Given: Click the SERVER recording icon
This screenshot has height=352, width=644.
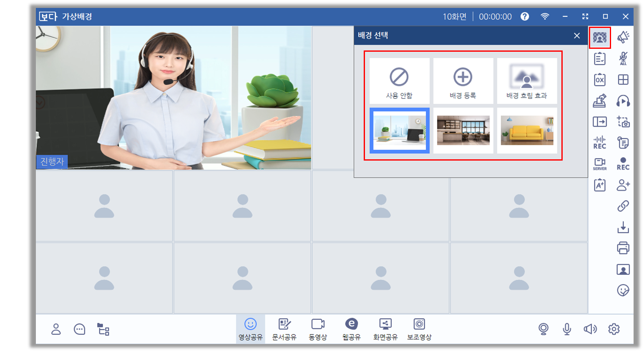Looking at the screenshot, I should point(600,164).
